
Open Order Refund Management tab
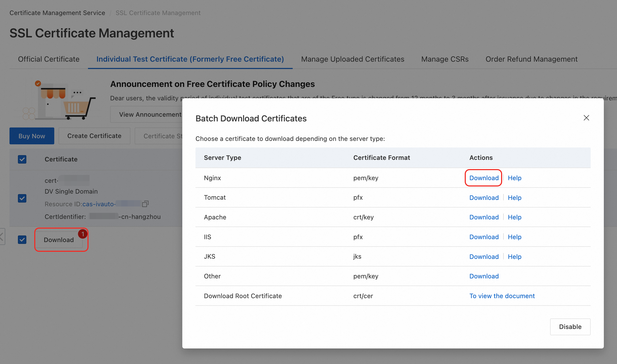[531, 59]
